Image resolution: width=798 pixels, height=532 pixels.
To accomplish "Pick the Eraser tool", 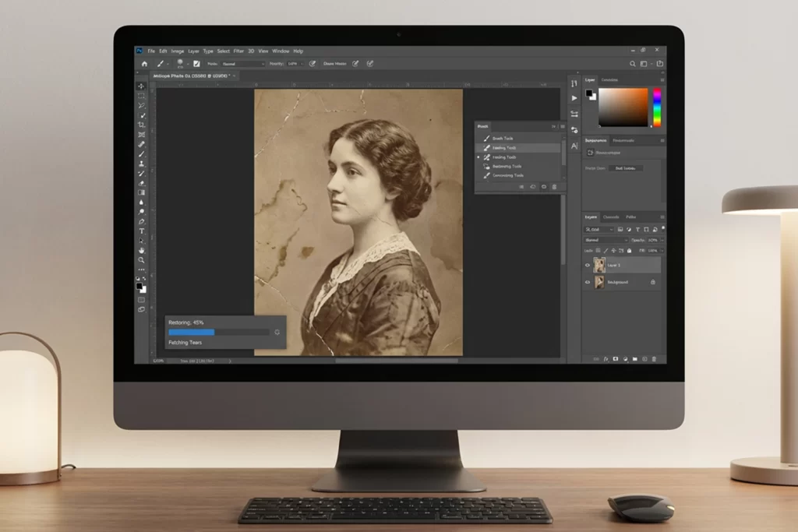I will pyautogui.click(x=141, y=182).
